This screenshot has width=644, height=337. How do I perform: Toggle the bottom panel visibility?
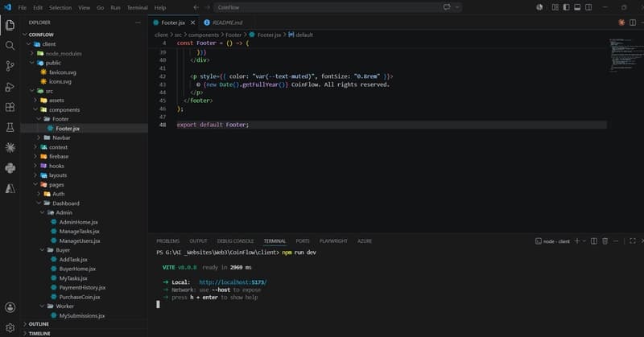[x=577, y=7]
